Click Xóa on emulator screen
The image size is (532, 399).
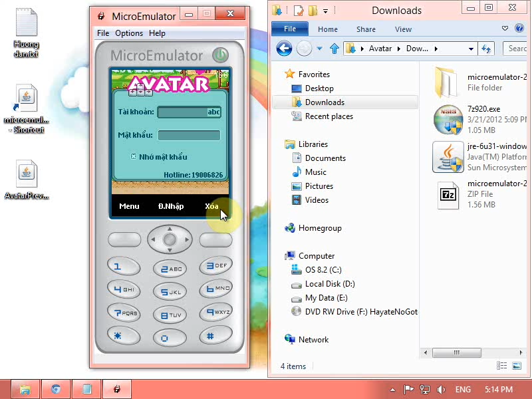(x=211, y=206)
